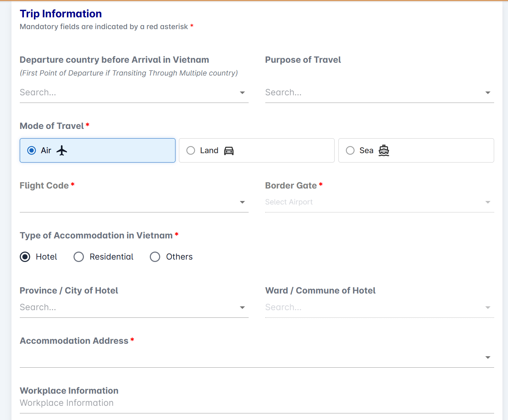Screen dimensions: 508x420
Task: Open the Flight Code dropdown arrow
Action: click(242, 202)
